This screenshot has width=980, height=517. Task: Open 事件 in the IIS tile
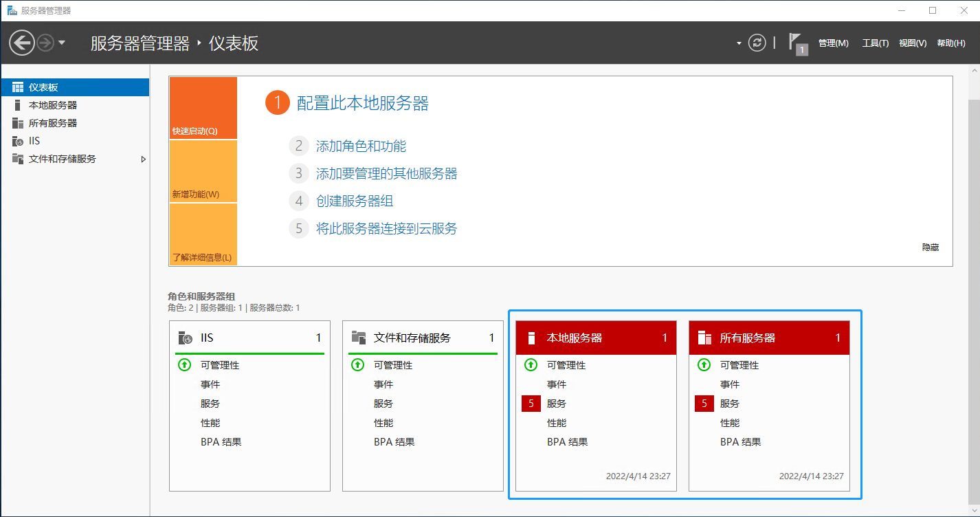[210, 384]
